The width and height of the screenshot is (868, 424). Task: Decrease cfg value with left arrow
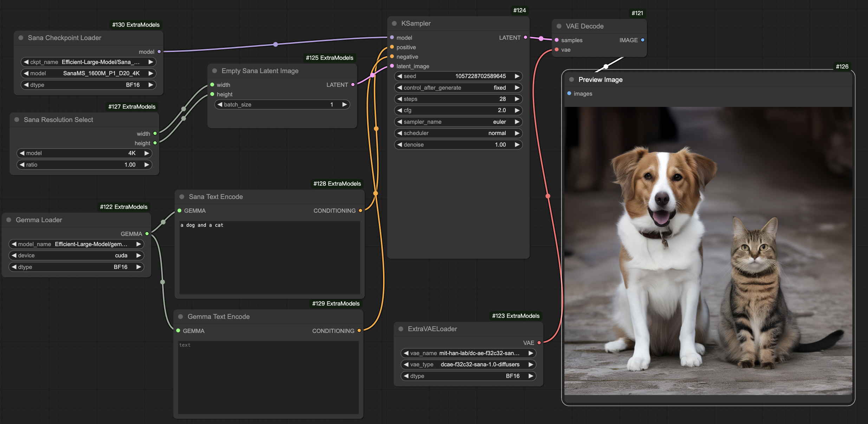[x=400, y=110]
